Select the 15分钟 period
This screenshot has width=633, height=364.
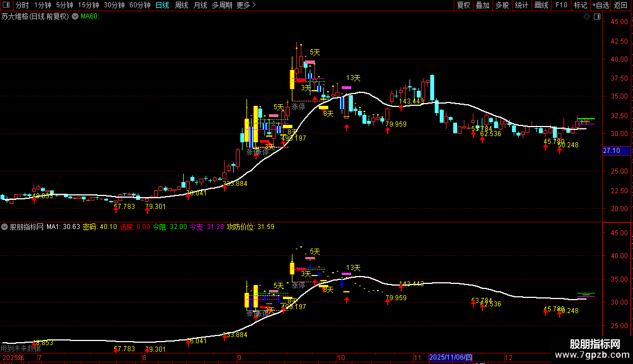pos(88,5)
